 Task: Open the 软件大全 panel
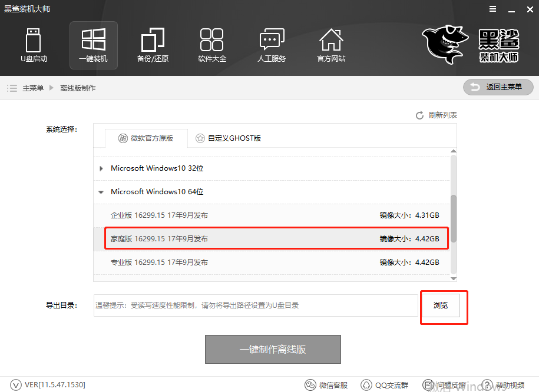tap(212, 45)
